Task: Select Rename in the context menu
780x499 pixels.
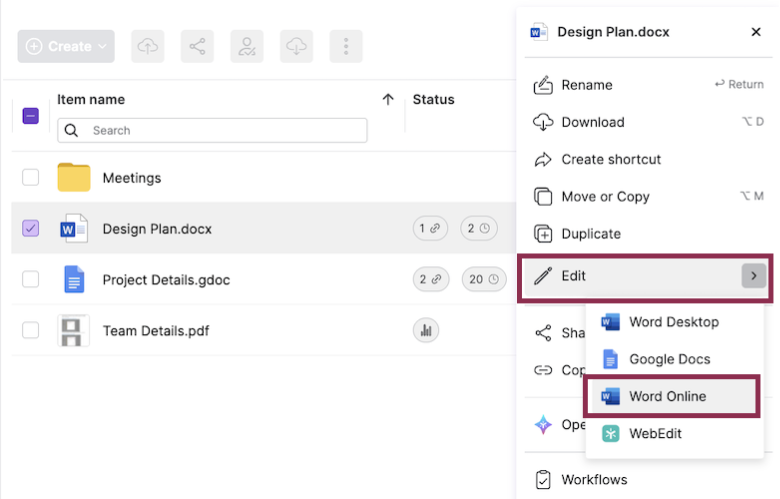Action: coord(587,85)
